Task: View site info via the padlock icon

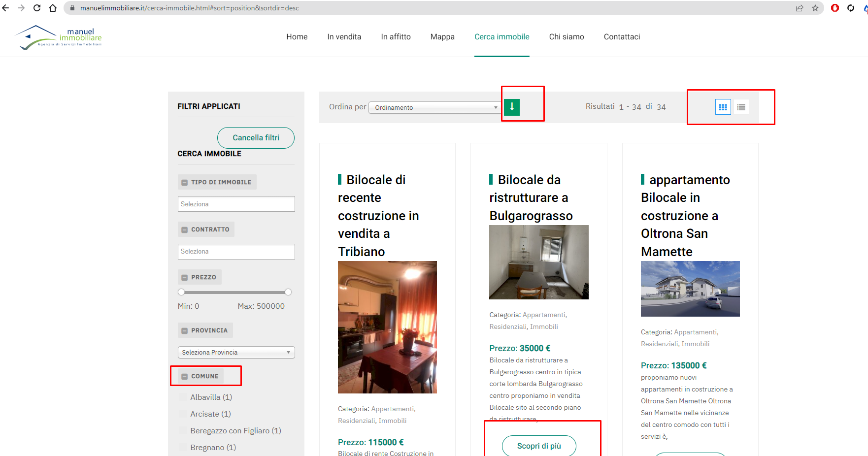Action: pyautogui.click(x=72, y=8)
